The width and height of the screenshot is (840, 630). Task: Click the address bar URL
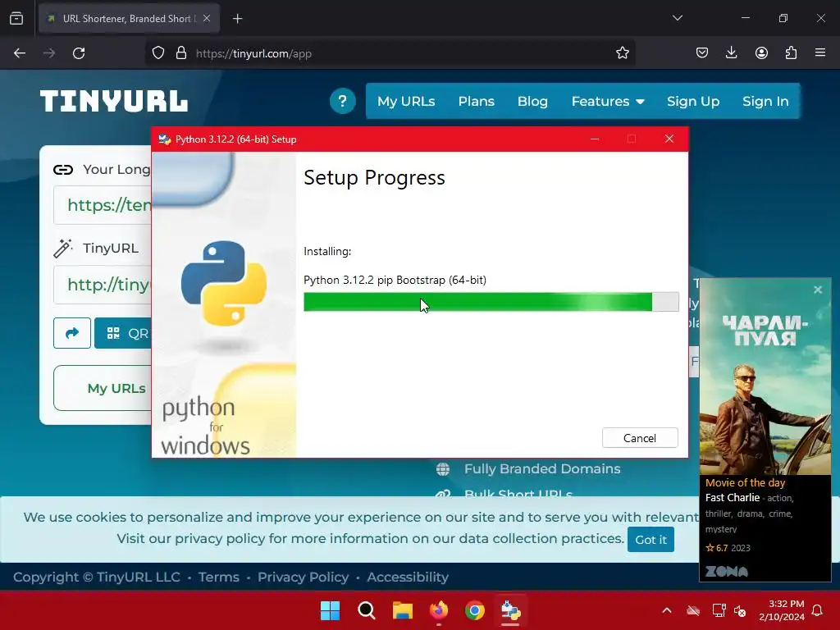pyautogui.click(x=253, y=53)
